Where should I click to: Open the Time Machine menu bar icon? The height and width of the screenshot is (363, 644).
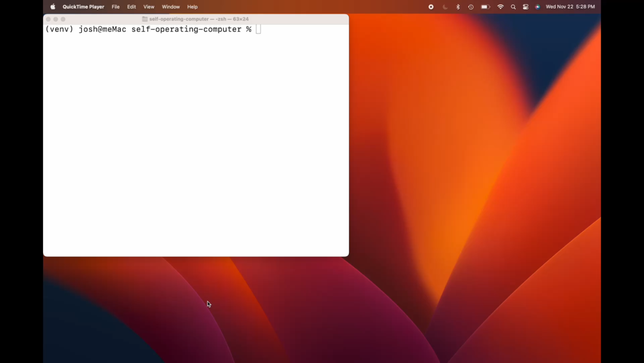click(470, 7)
